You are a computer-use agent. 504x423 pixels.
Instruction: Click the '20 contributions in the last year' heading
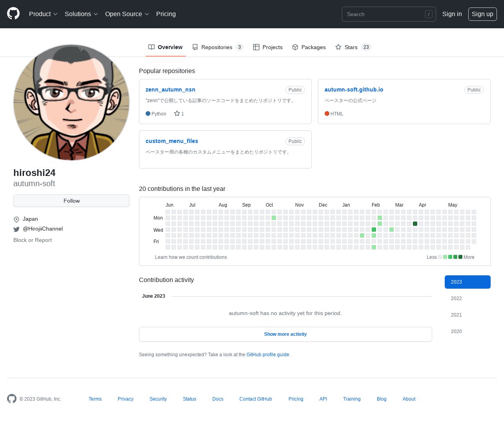click(x=182, y=189)
